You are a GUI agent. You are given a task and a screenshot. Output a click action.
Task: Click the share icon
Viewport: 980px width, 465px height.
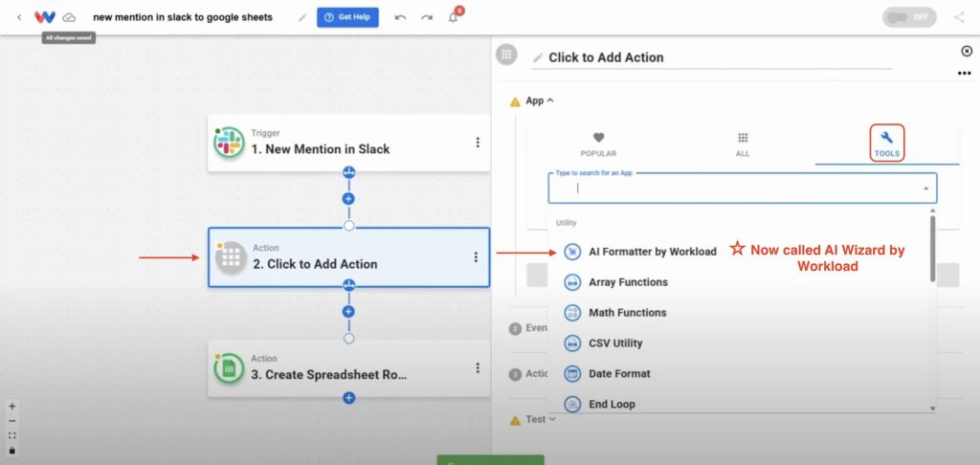(959, 17)
